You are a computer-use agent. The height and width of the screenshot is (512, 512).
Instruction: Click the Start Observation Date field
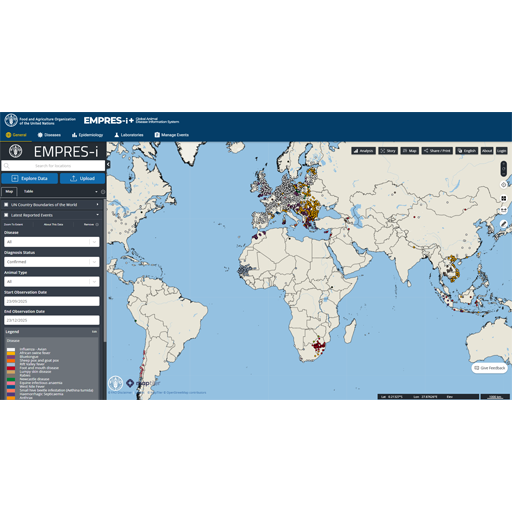(x=52, y=301)
